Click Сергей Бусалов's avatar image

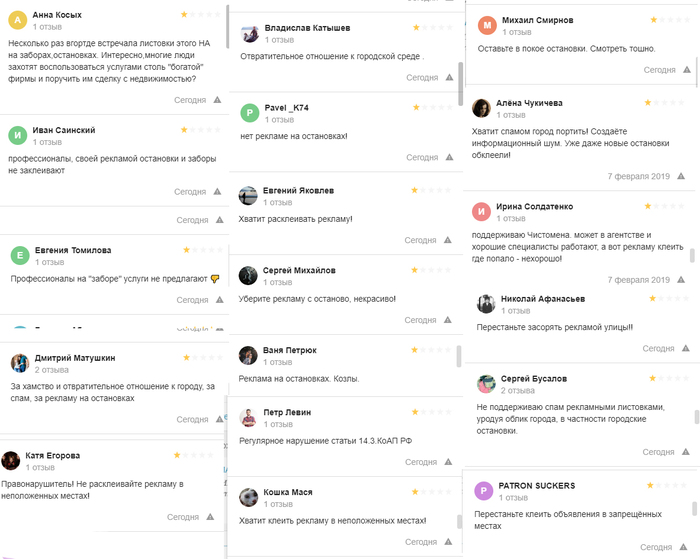tap(486, 384)
